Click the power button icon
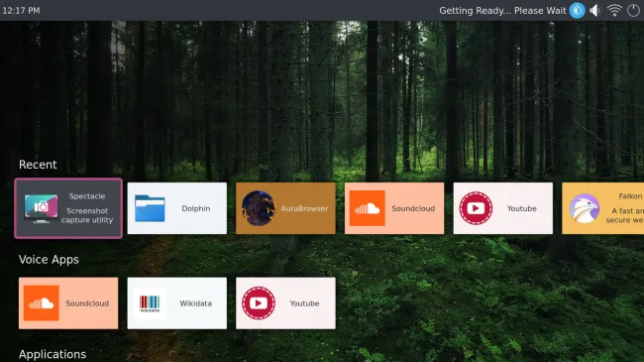644x362 pixels. point(633,10)
